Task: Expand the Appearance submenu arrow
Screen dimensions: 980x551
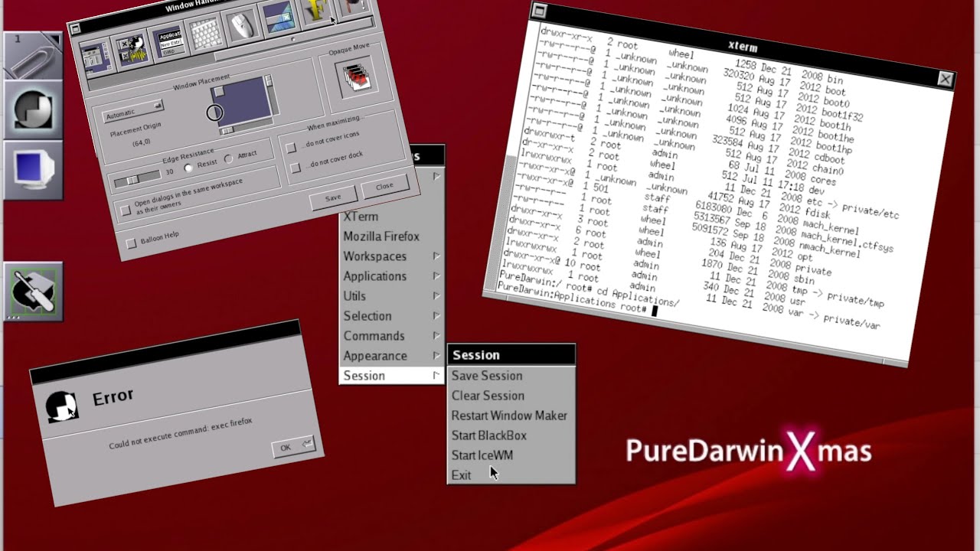Action: click(436, 356)
